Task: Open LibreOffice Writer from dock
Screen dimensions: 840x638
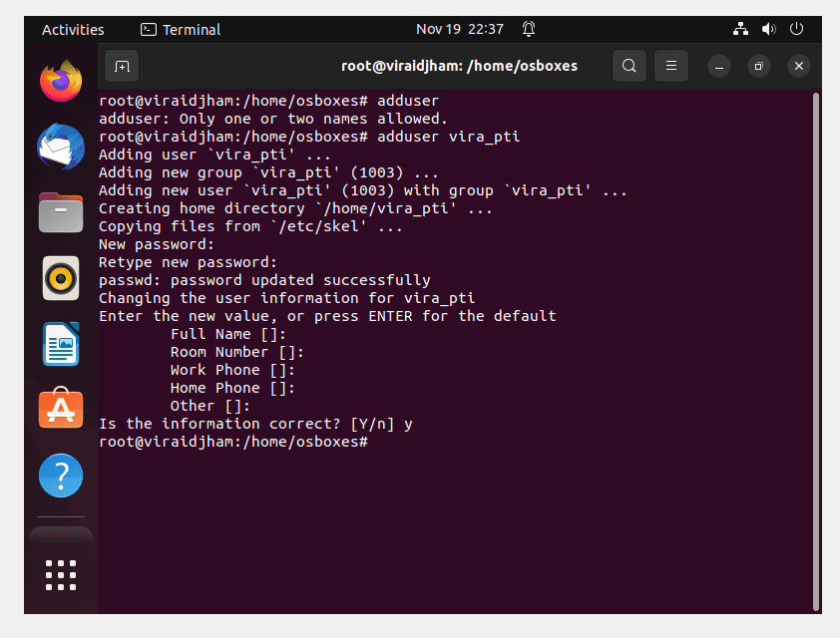Action: [x=61, y=344]
